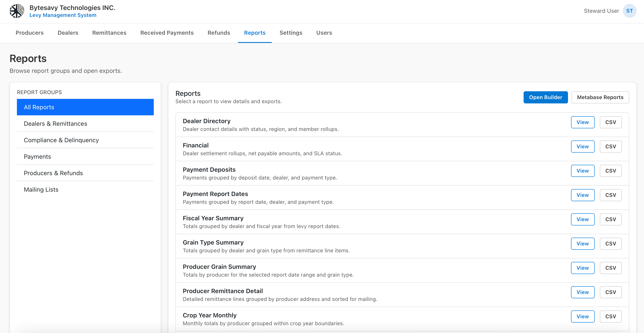The image size is (644, 333).
Task: Export Fiscal Year Summary CSV
Action: tap(610, 219)
